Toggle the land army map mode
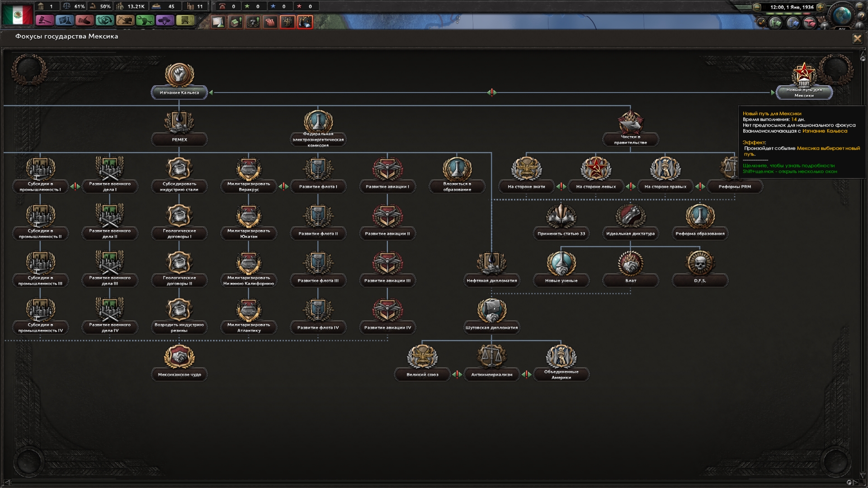Image resolution: width=868 pixels, height=488 pixels. click(775, 22)
